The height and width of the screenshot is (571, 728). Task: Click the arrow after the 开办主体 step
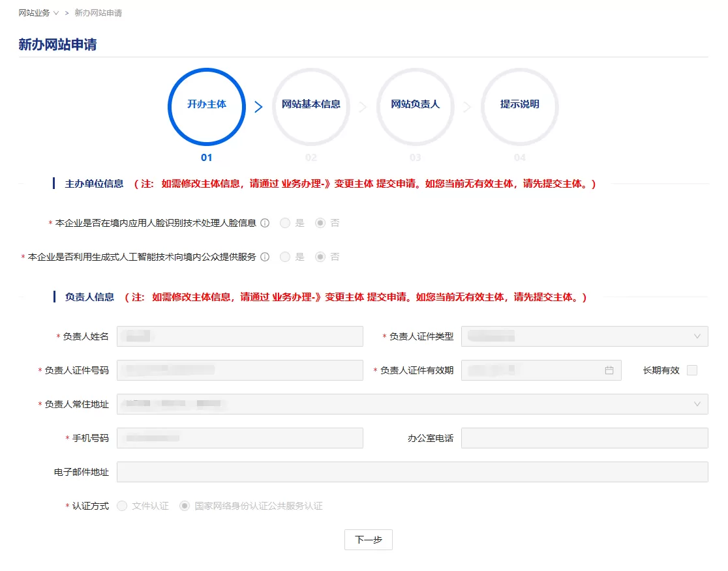(x=258, y=106)
